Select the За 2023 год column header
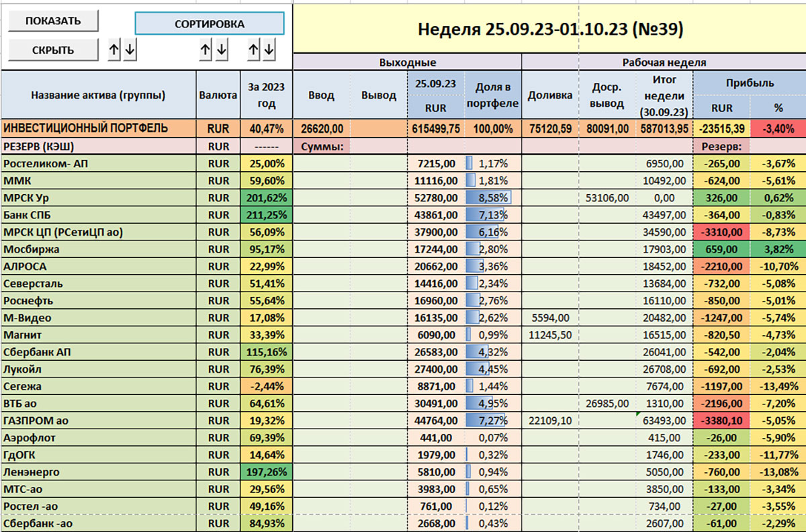 click(267, 95)
